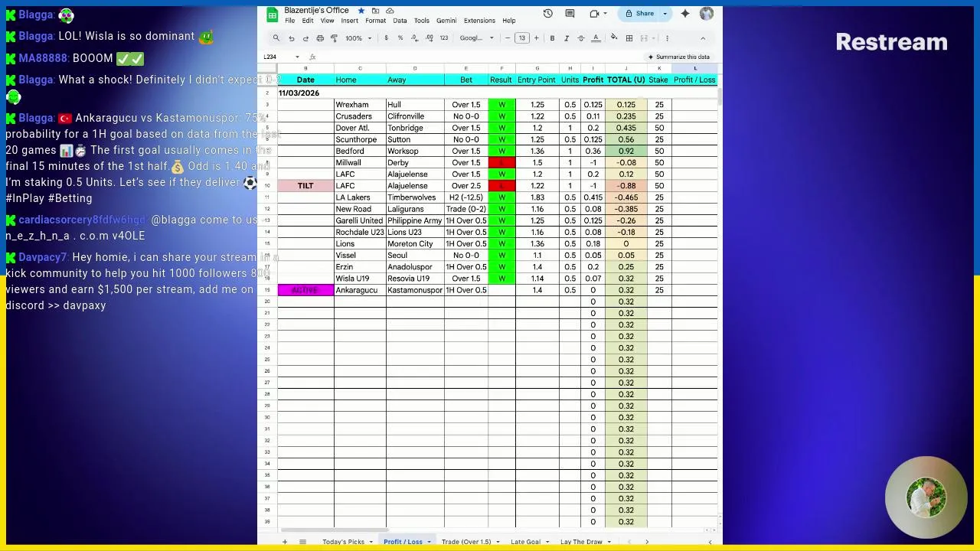Expand the Meet call dropdown arrow
Image resolution: width=980 pixels, height=551 pixels.
[606, 13]
